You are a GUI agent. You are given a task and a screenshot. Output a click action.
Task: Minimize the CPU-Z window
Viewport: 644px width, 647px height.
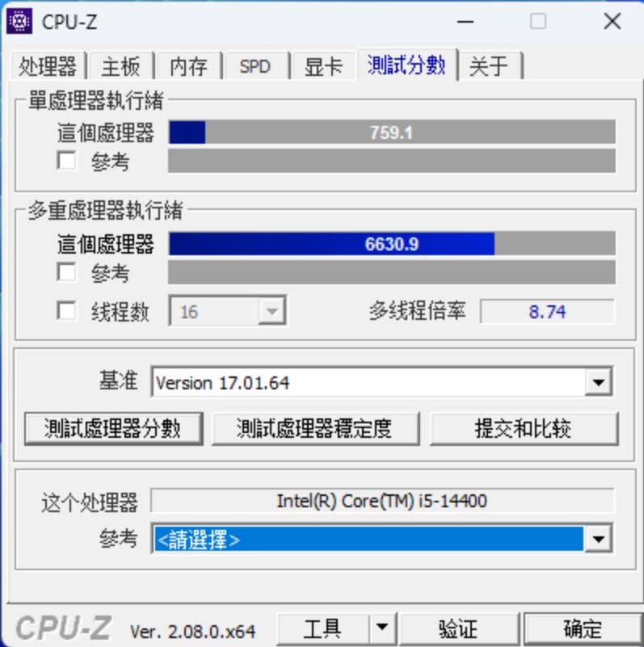click(x=465, y=22)
